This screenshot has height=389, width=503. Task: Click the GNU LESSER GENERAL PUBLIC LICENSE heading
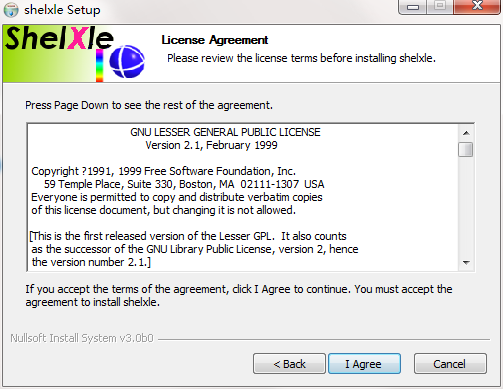[x=225, y=132]
